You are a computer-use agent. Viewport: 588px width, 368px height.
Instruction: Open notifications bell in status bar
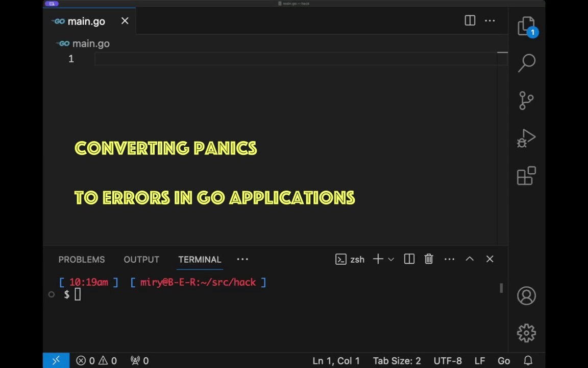coord(528,361)
